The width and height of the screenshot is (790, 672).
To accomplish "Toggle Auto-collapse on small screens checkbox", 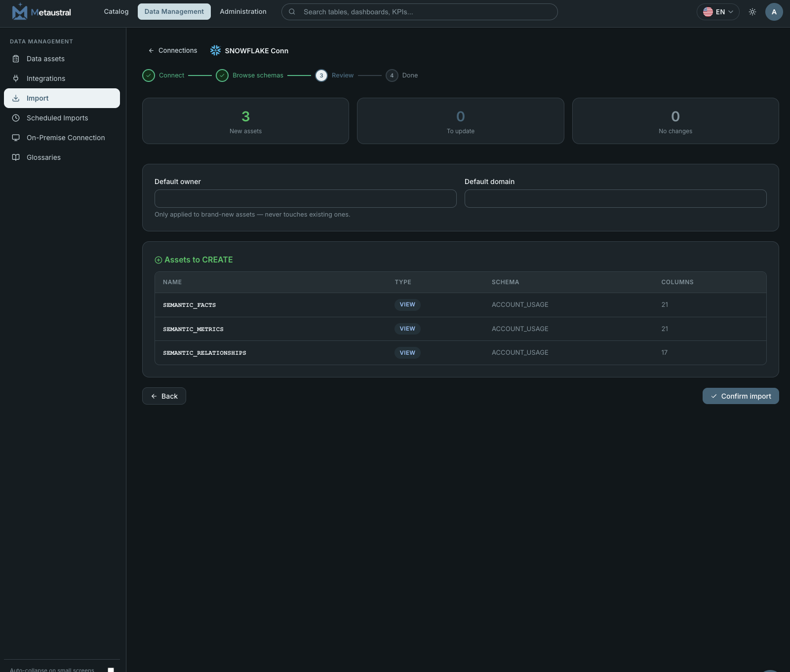I will pyautogui.click(x=111, y=670).
